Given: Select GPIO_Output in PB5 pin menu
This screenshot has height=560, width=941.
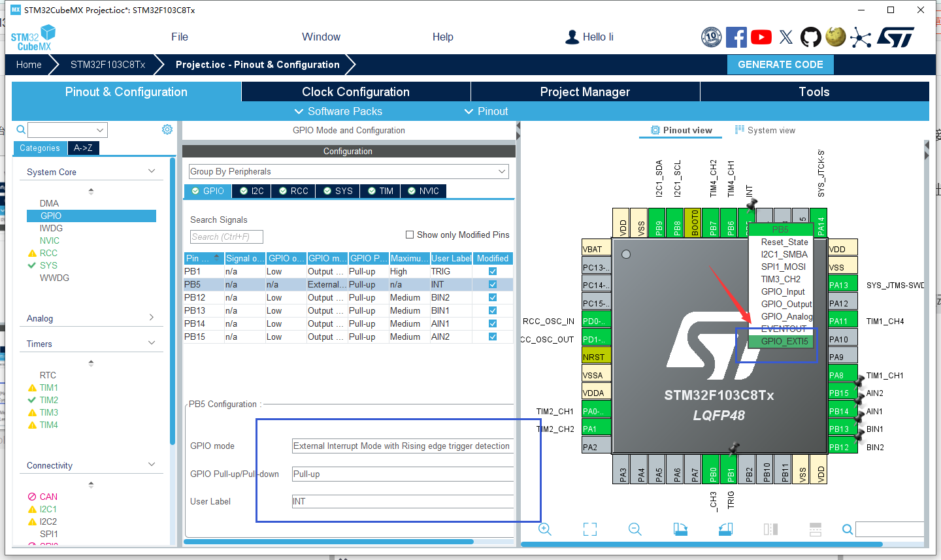Looking at the screenshot, I should (786, 304).
